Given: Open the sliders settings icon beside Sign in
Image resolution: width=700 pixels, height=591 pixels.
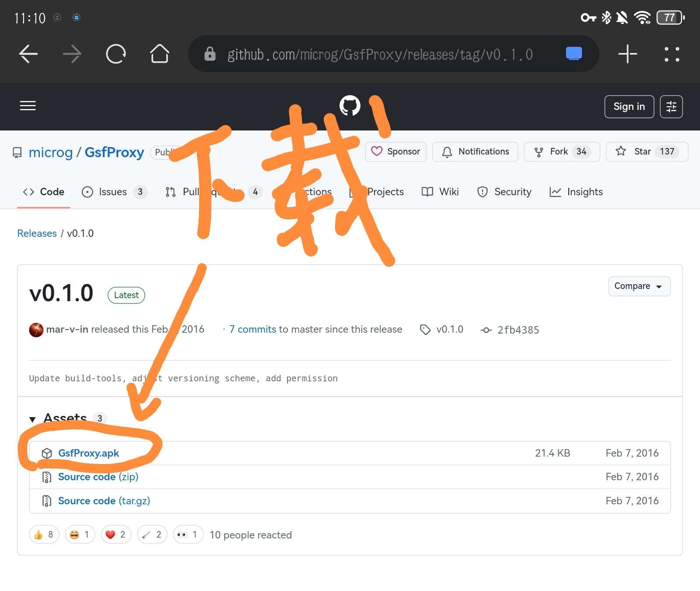Looking at the screenshot, I should coord(671,107).
